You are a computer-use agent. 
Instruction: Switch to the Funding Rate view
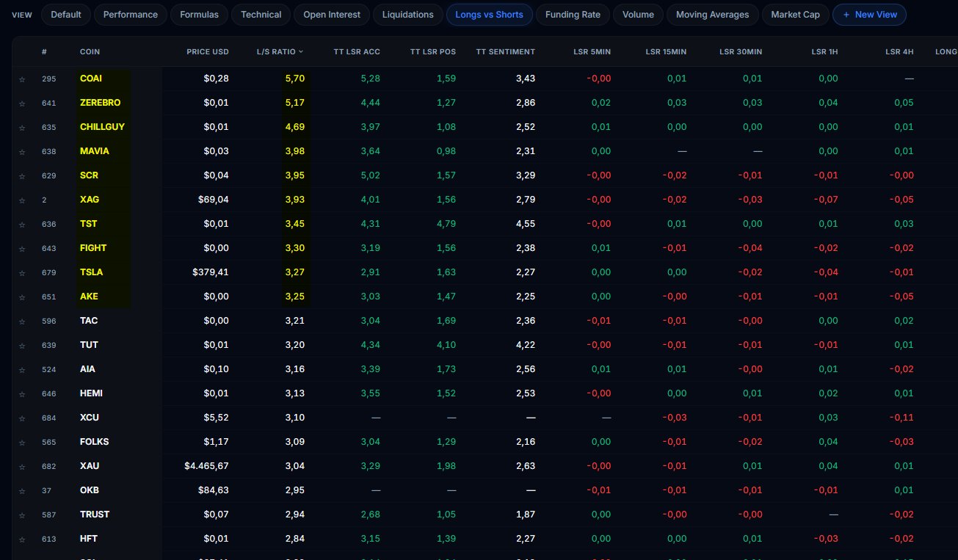tap(573, 15)
